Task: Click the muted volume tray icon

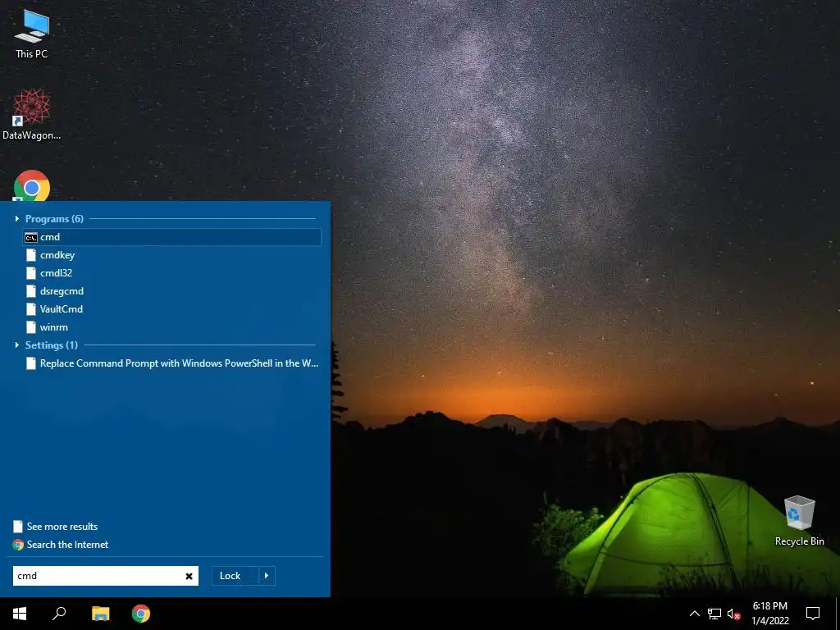Action: 733,614
